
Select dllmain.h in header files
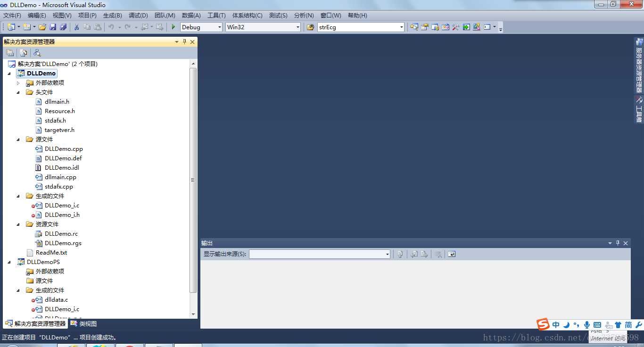pyautogui.click(x=57, y=102)
